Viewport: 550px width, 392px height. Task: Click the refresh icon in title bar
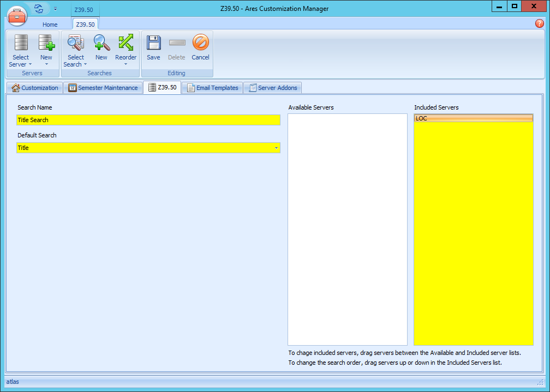tap(39, 9)
